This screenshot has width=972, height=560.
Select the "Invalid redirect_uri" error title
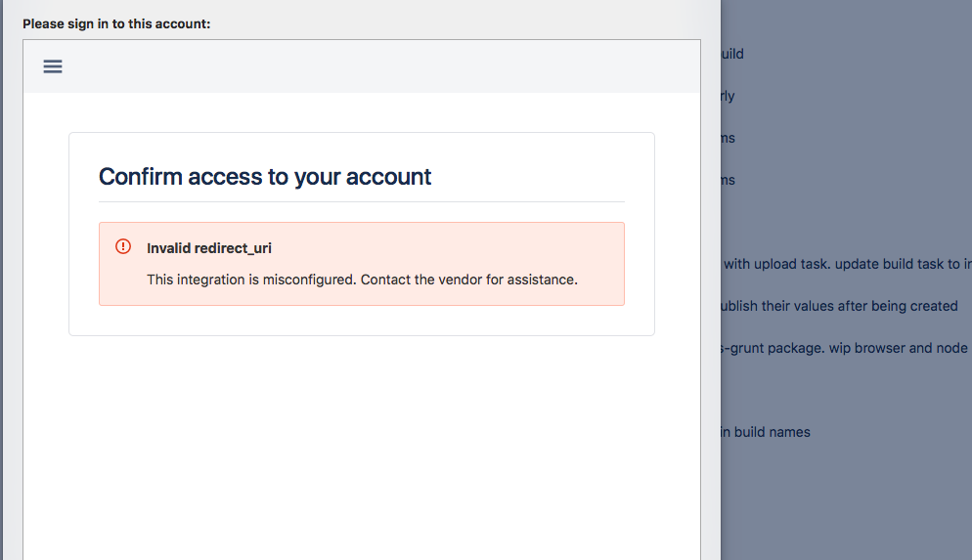coord(209,248)
